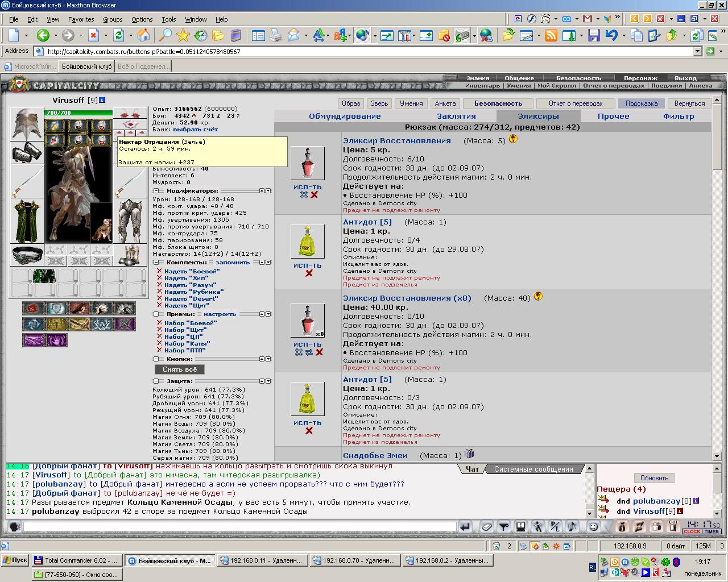Viewport: 728px width, 582px height.
Task: Open the Tools menu
Action: tap(168, 19)
